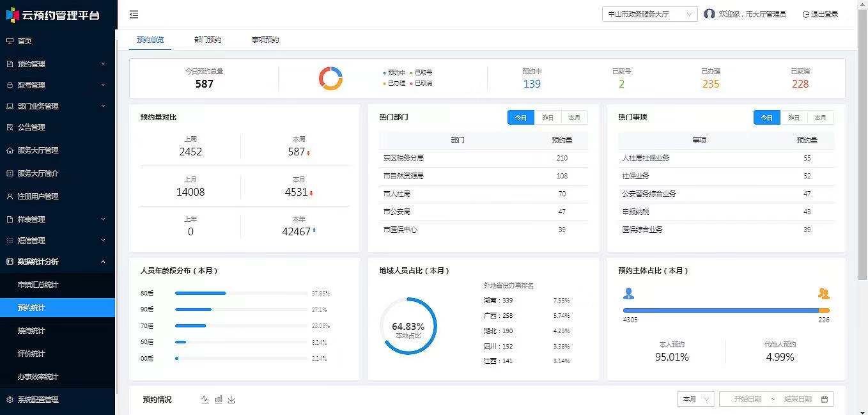Collapse the sidebar with the menu fold icon
The width and height of the screenshot is (868, 415).
point(134,14)
